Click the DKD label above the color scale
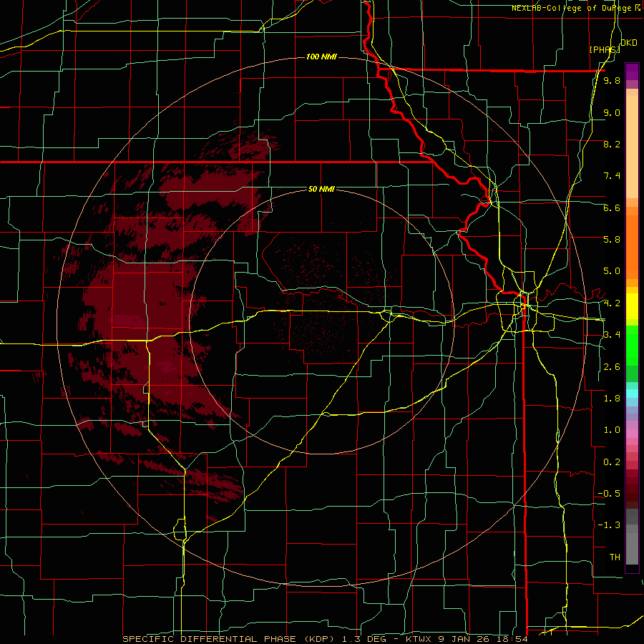Image resolution: width=644 pixels, height=644 pixels. (629, 43)
